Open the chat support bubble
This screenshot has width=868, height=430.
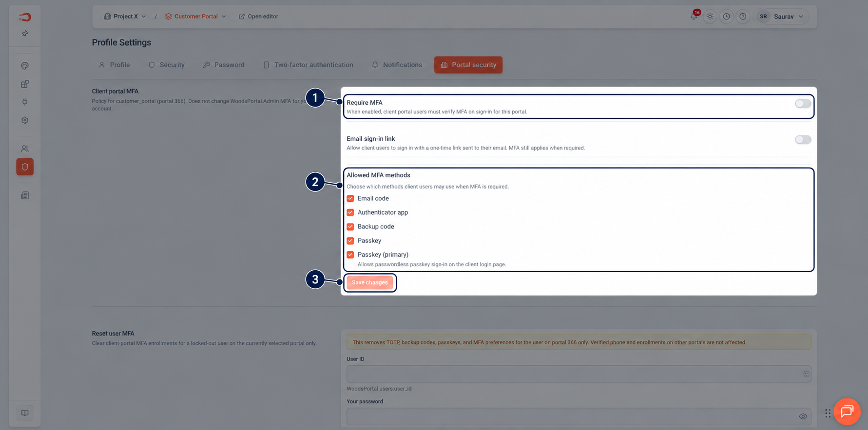847,411
